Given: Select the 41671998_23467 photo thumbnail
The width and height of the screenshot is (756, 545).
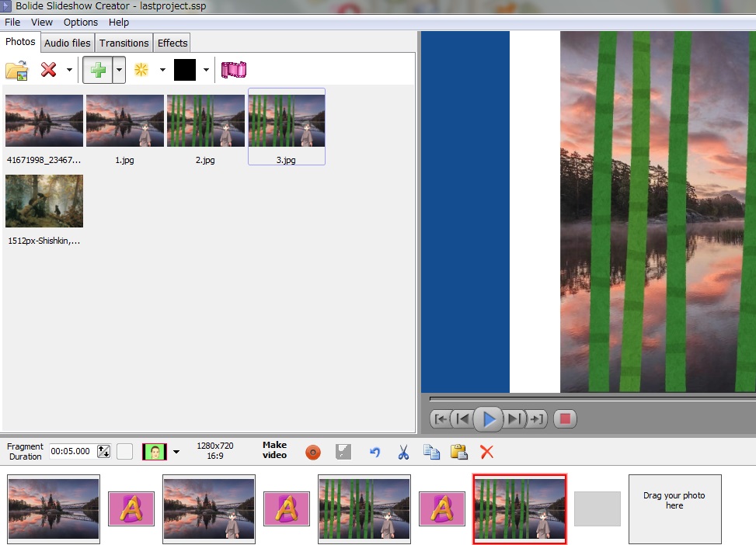Looking at the screenshot, I should (x=44, y=127).
